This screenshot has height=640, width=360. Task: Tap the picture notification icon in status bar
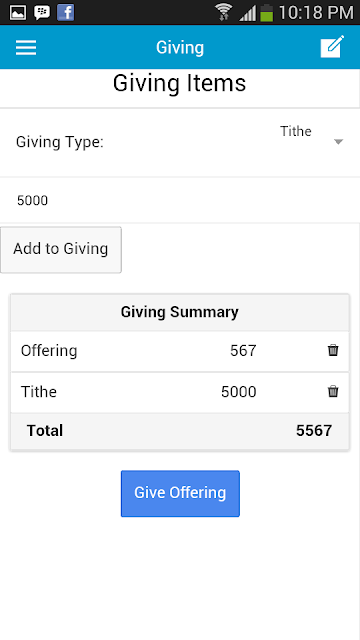[x=18, y=13]
